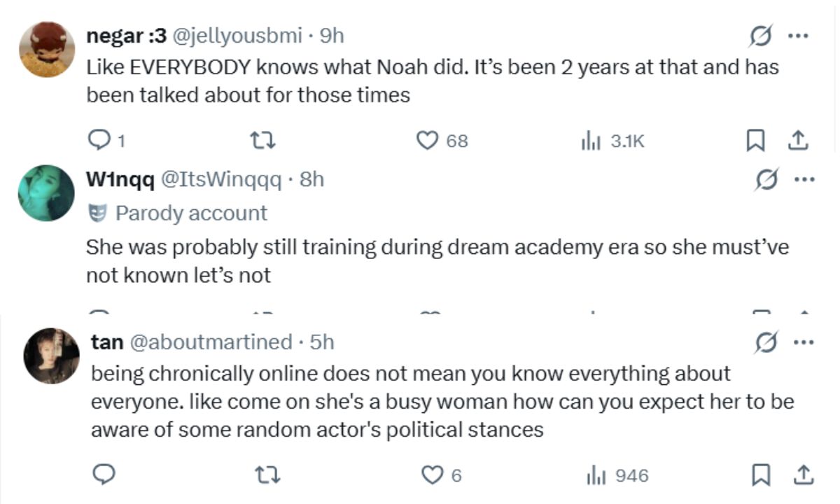The image size is (840, 504).
Task: Open more options menu on W1nqq's tweet
Action: point(804,180)
